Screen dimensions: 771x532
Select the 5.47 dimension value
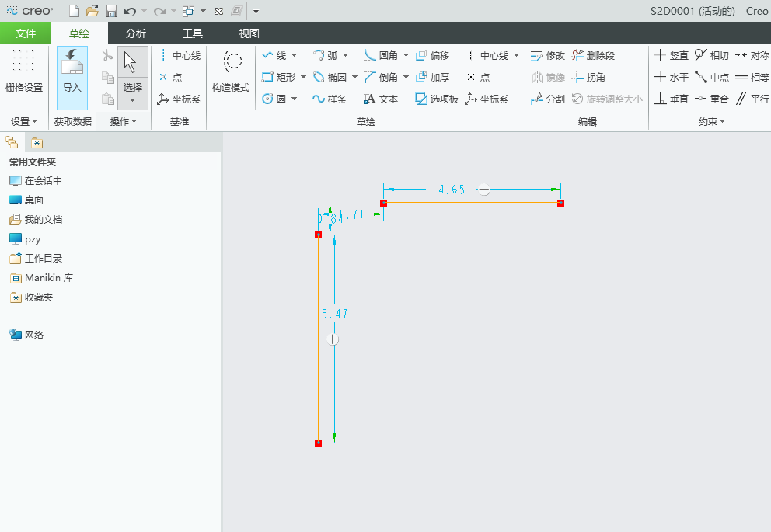[335, 314]
